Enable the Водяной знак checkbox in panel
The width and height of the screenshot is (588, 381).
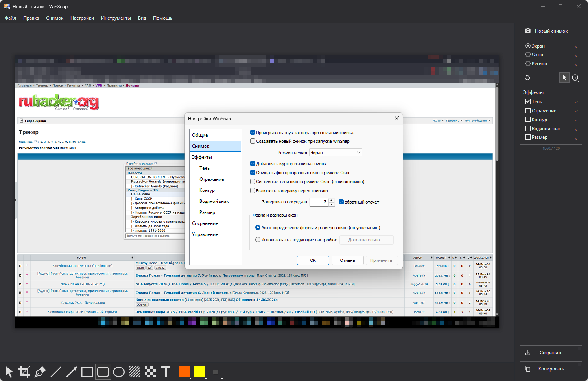point(528,129)
